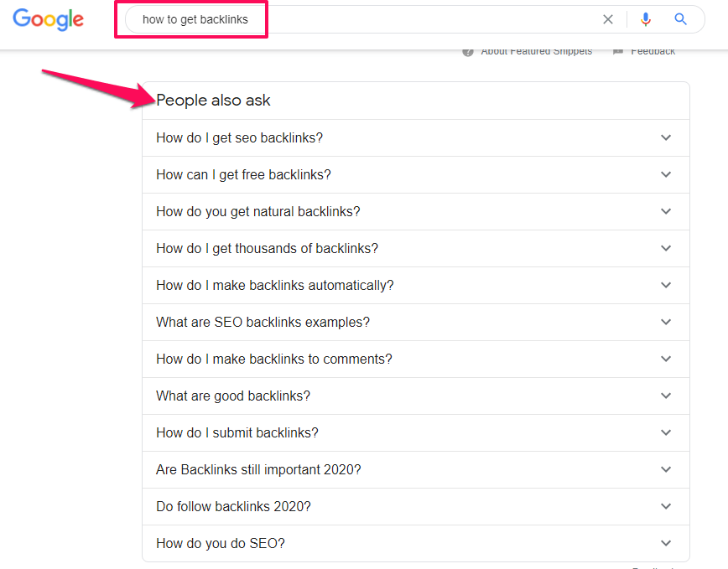Expand "How can I get free backlinks?"
Screen dimensions: 728x569
click(x=243, y=175)
